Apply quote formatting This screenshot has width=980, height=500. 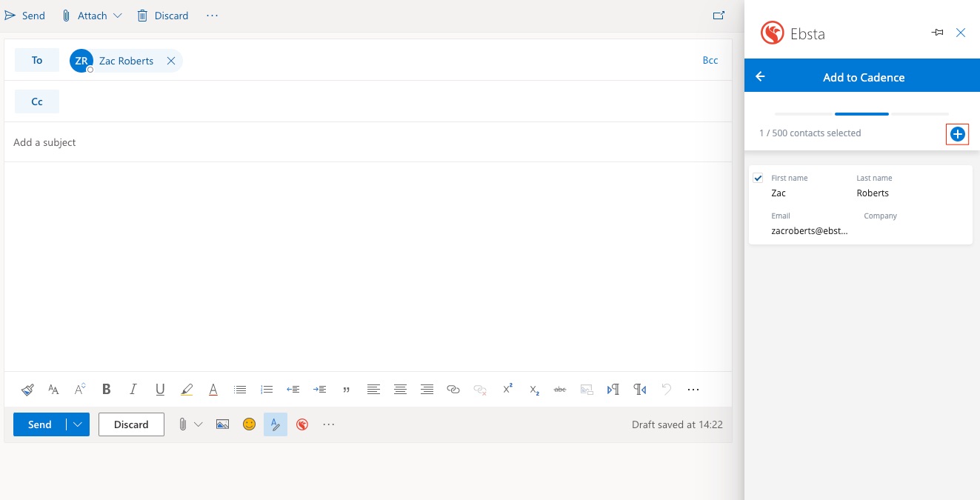[x=347, y=389]
